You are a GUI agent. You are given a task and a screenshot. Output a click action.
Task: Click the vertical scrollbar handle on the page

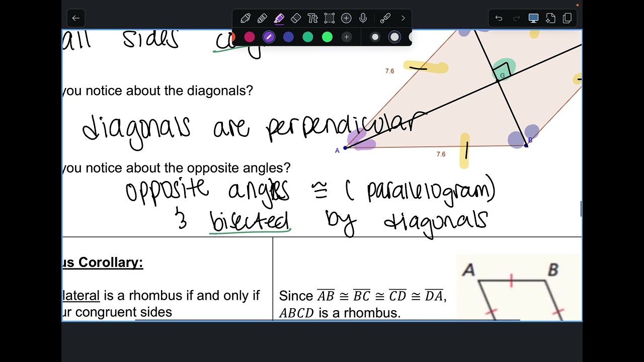pyautogui.click(x=581, y=209)
